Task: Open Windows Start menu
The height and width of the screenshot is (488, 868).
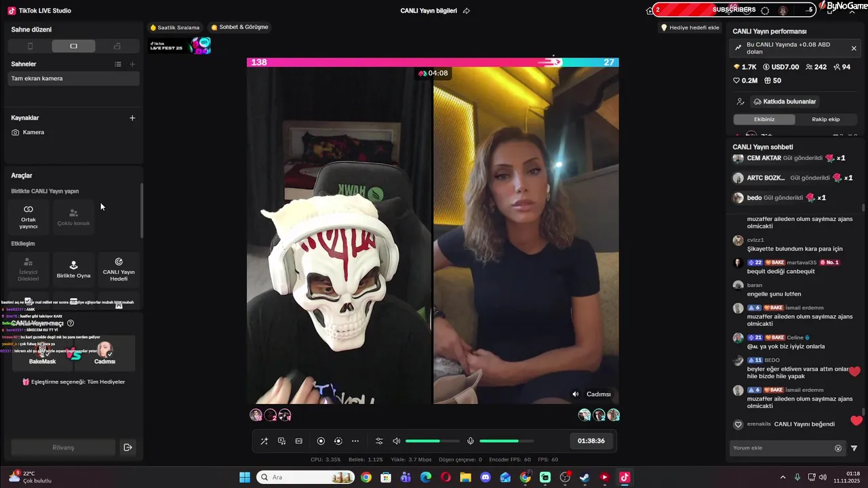Action: 245,478
